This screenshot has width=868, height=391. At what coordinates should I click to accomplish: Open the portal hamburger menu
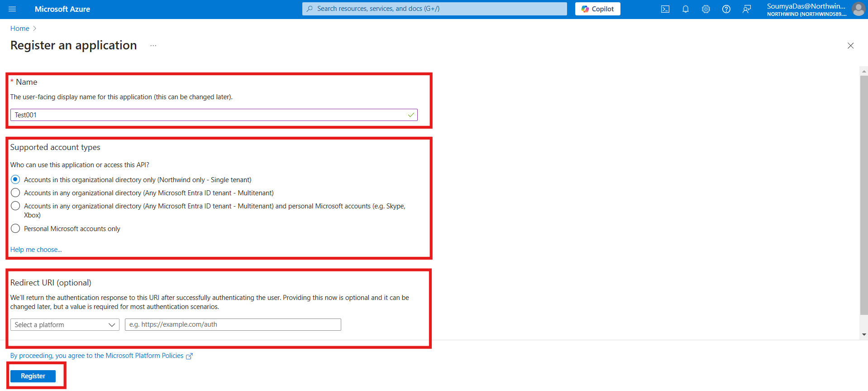click(x=12, y=9)
